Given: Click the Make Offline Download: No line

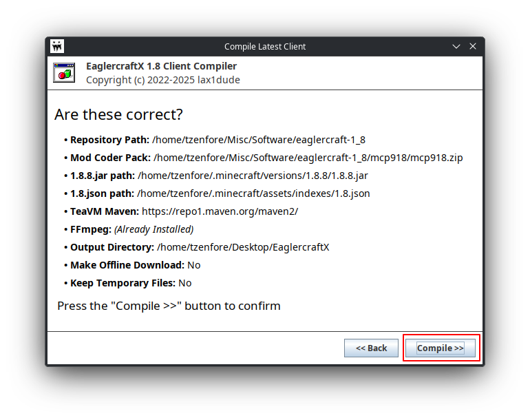Looking at the screenshot, I should point(135,265).
